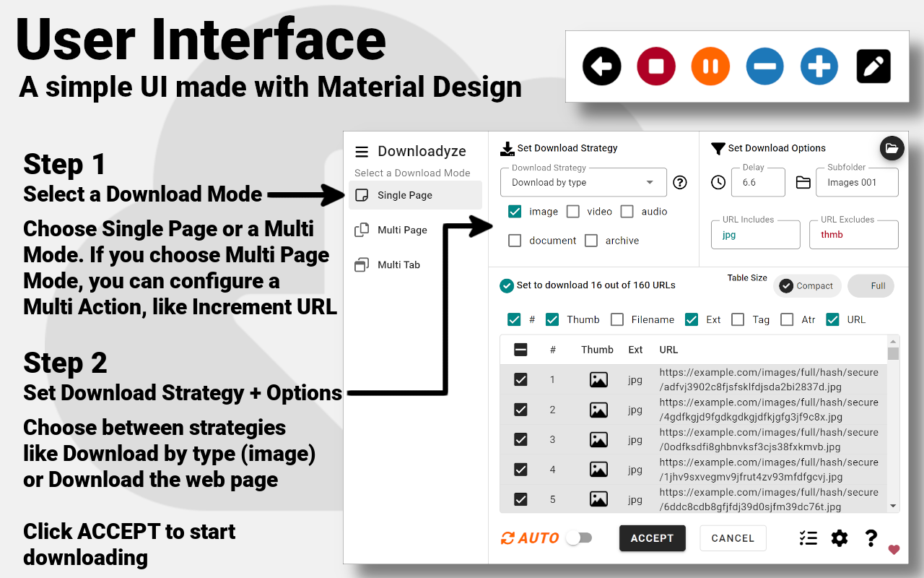Click the download strategy help icon
This screenshot has width=924, height=578.
coord(679,183)
